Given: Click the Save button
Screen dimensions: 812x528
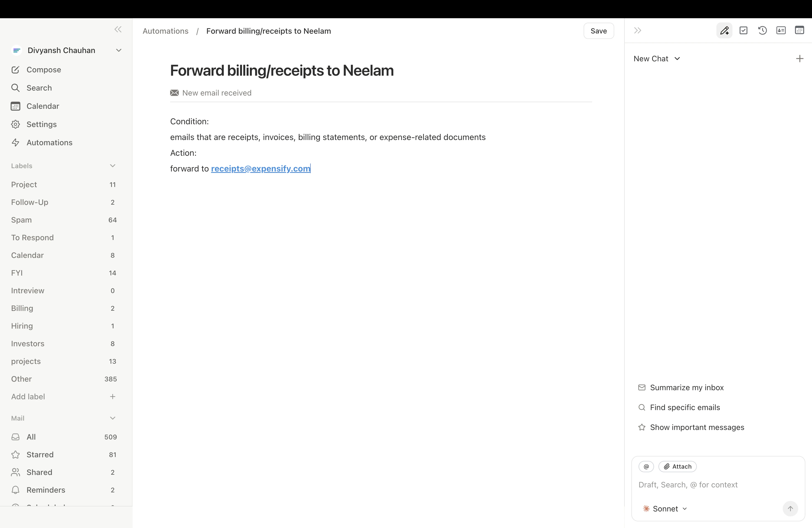Looking at the screenshot, I should click(599, 30).
